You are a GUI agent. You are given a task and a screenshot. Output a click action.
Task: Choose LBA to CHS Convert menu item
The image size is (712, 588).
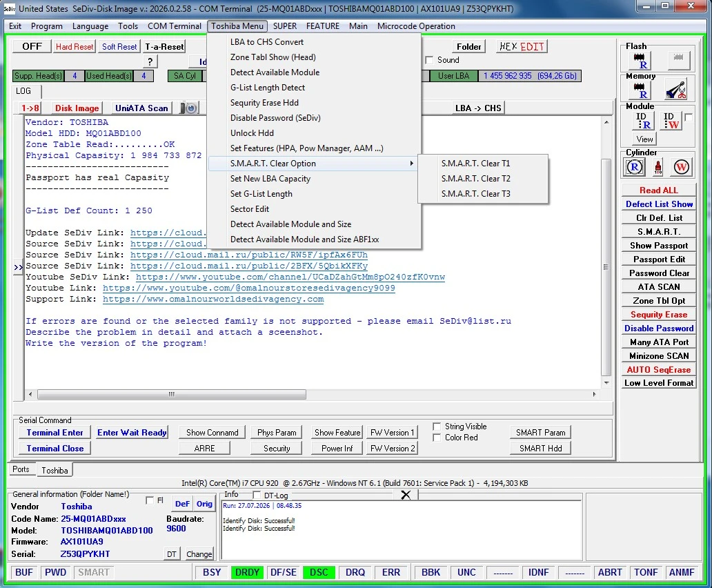tap(313, 42)
